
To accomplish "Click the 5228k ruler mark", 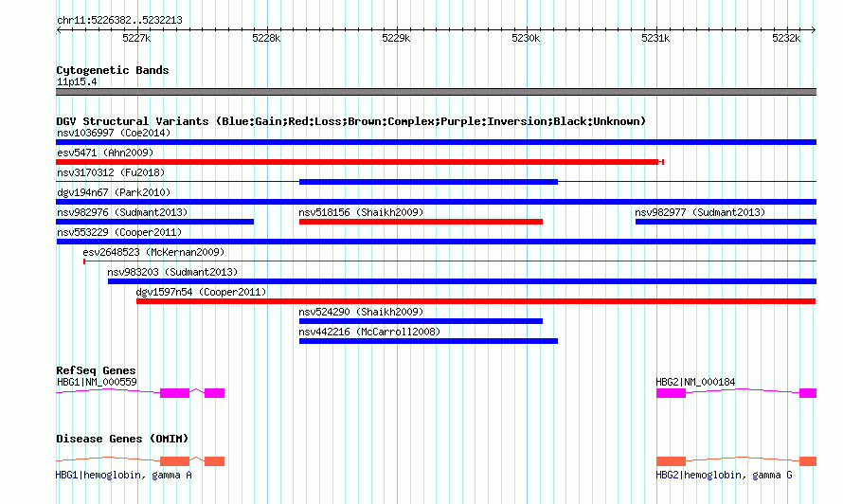I will tap(267, 38).
